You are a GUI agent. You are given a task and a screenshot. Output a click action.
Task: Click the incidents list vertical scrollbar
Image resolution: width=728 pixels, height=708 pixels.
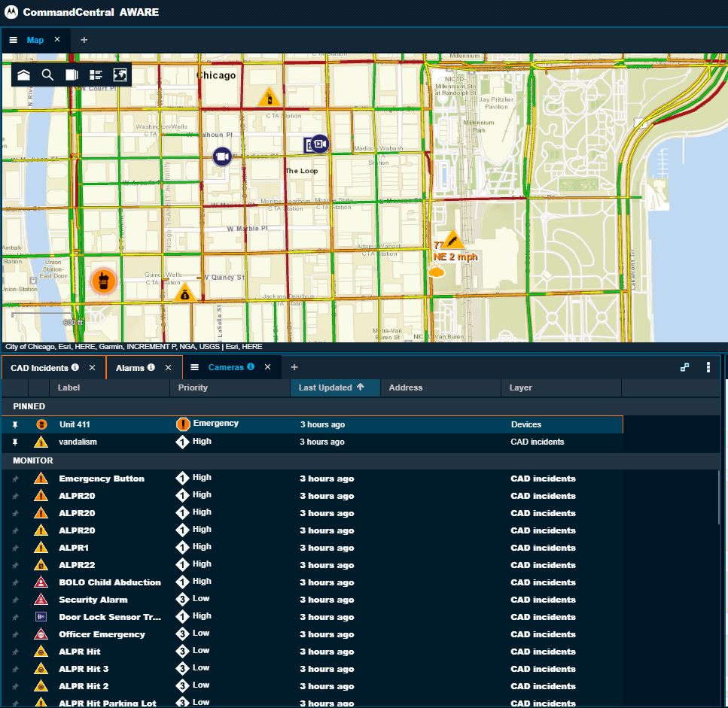(x=719, y=497)
